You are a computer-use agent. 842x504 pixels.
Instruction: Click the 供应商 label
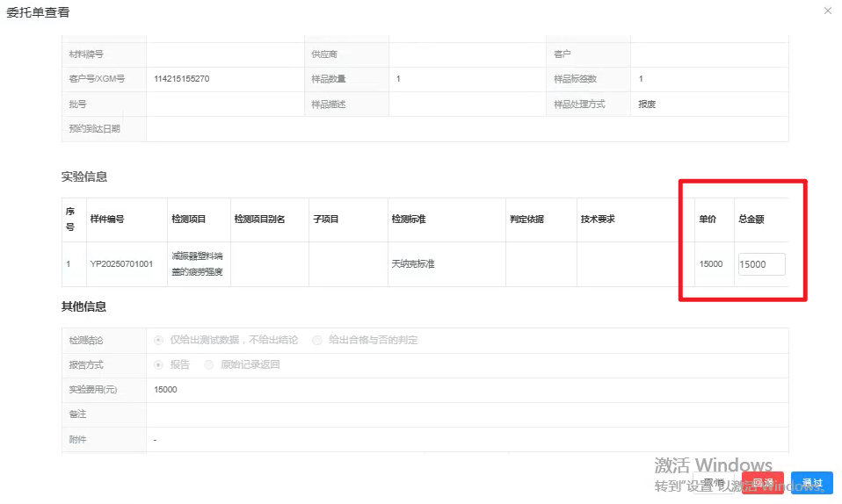click(324, 54)
